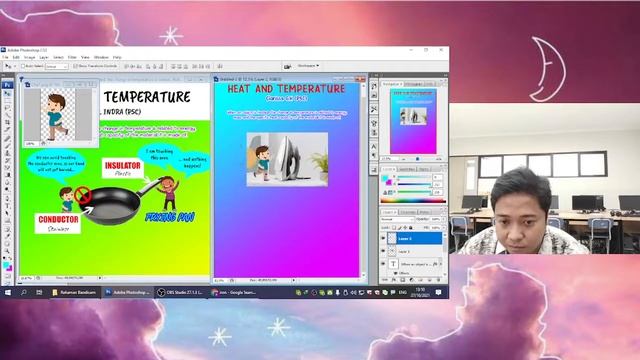Enable Show Transform Controls checkbox
The height and width of the screenshot is (360, 640).
75,66
